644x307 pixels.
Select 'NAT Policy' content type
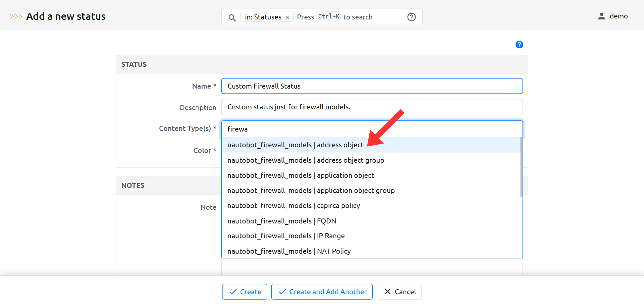[289, 251]
